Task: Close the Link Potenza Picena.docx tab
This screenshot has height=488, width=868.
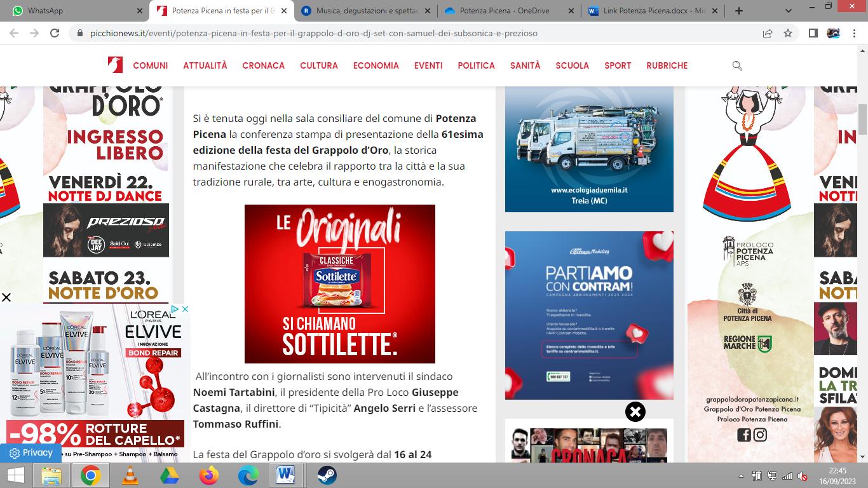Action: (x=714, y=11)
